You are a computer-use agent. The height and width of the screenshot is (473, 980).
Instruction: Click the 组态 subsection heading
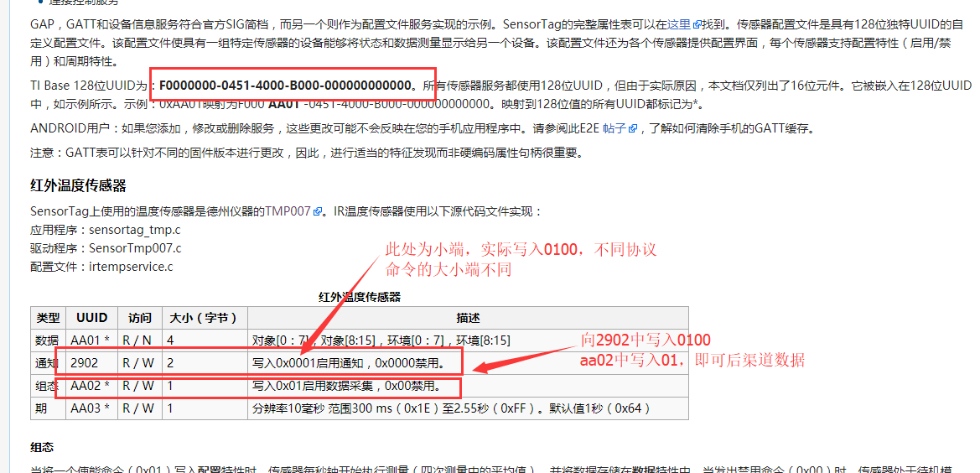pos(42,447)
